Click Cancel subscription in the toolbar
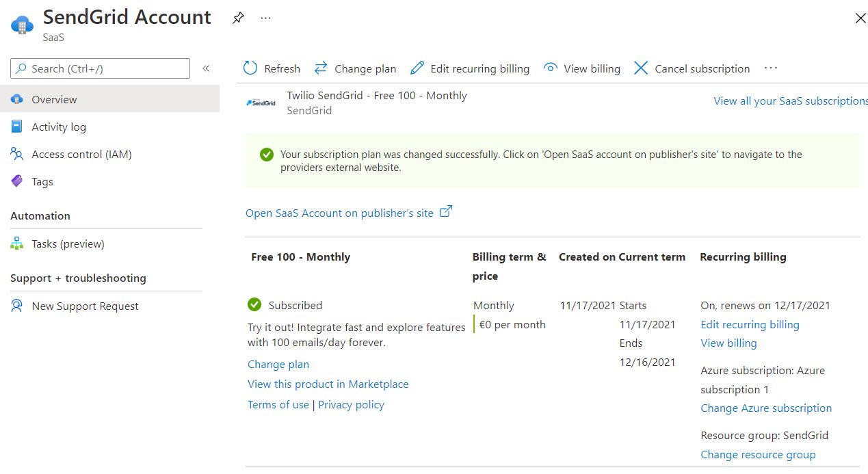This screenshot has height=474, width=868. coord(692,68)
